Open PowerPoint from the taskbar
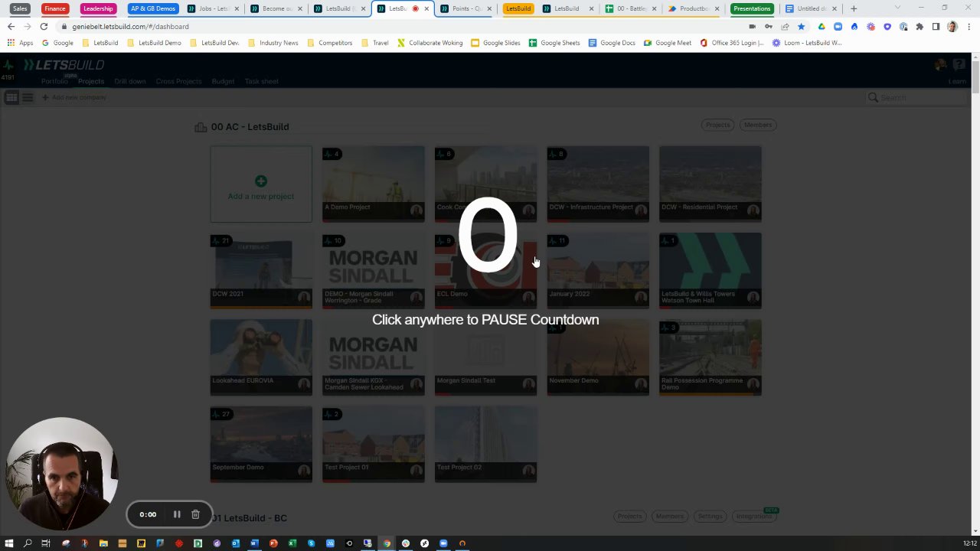Screen dimensions: 980x551 coord(273,543)
